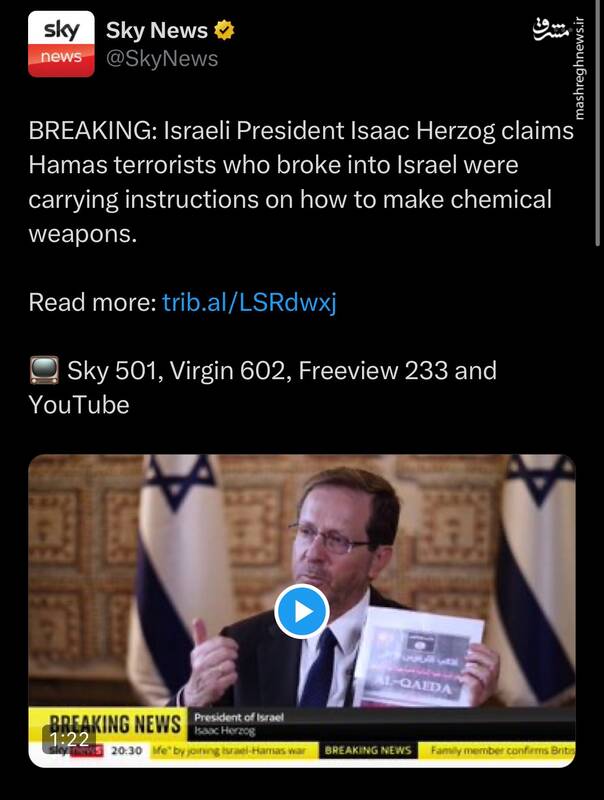Viewport: 604px width, 800px height.
Task: Click the President of Israel caption
Action: (238, 717)
